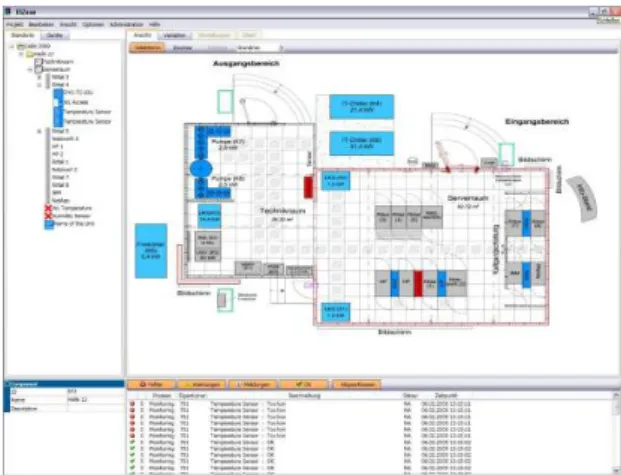
Task: Toggle the Technikraum checkbox in the tree
Action: 38,62
